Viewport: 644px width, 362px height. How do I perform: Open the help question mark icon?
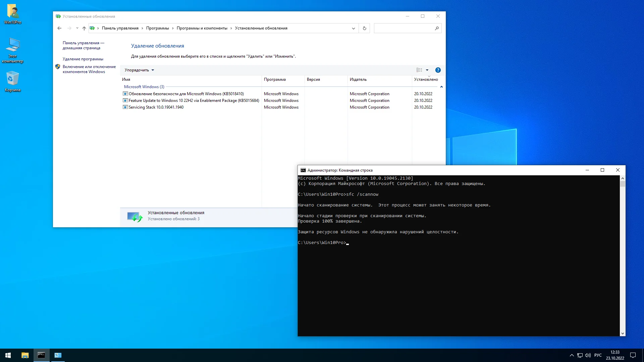click(x=438, y=70)
